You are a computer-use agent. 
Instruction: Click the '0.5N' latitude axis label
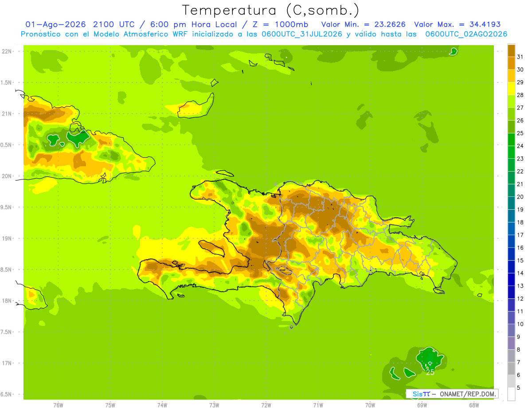click(x=7, y=145)
